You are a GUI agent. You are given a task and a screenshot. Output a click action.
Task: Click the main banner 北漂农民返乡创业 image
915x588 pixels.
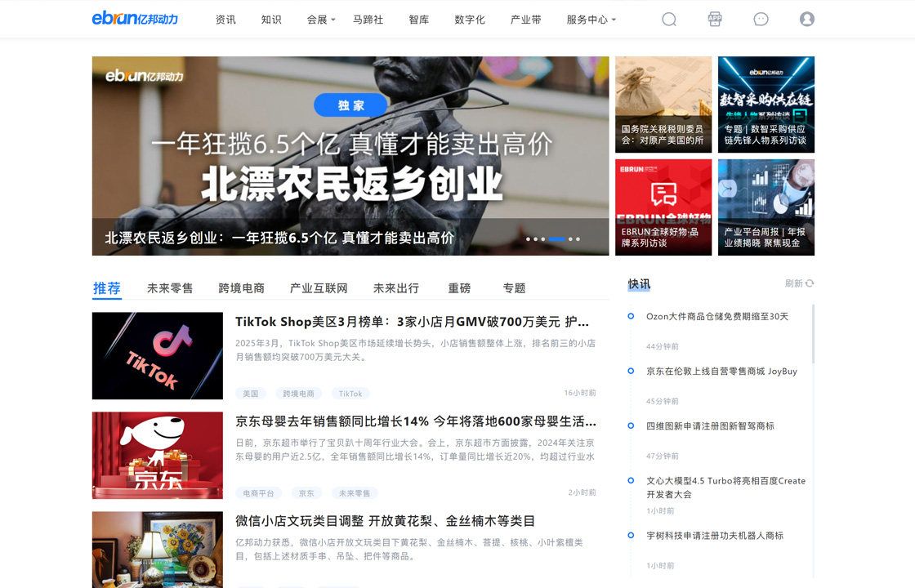coord(350,156)
